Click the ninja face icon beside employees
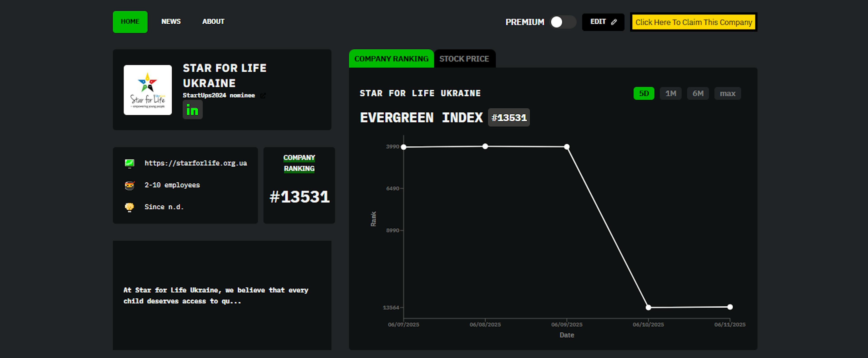 click(129, 185)
